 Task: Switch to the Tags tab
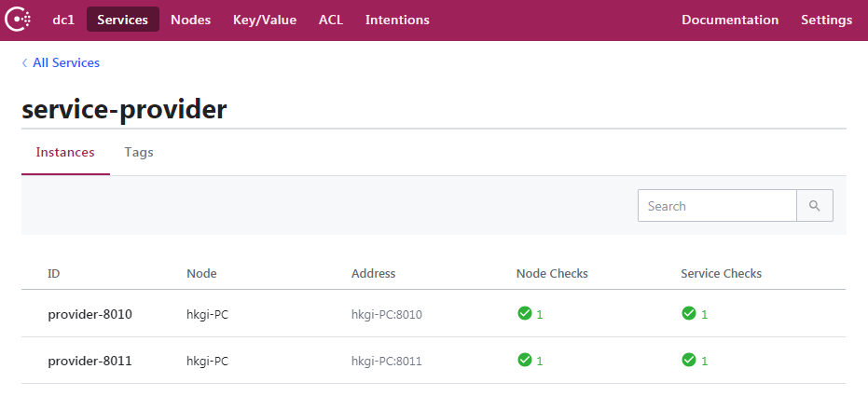point(139,152)
